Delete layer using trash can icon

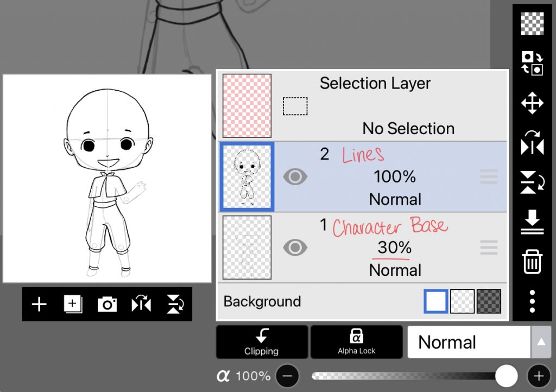[x=532, y=262]
